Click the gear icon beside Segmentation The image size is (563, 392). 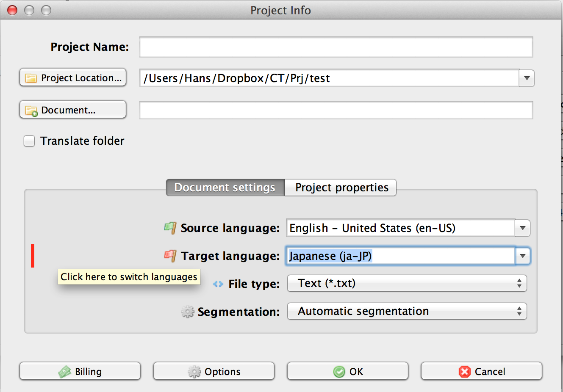[x=187, y=312]
